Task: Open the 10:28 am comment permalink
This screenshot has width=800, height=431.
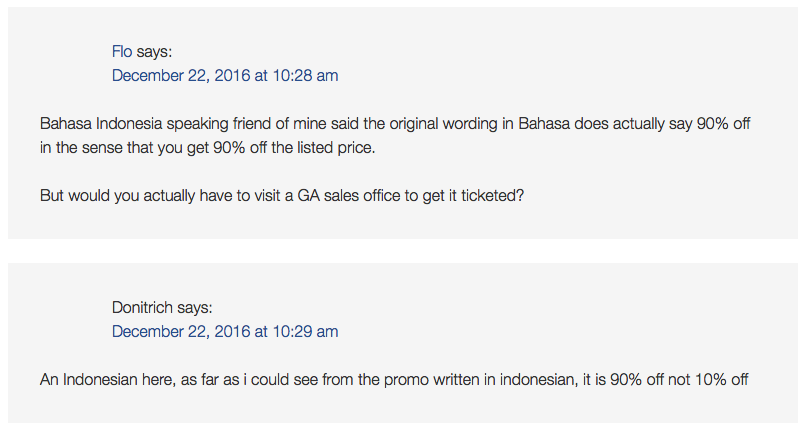Action: (225, 75)
